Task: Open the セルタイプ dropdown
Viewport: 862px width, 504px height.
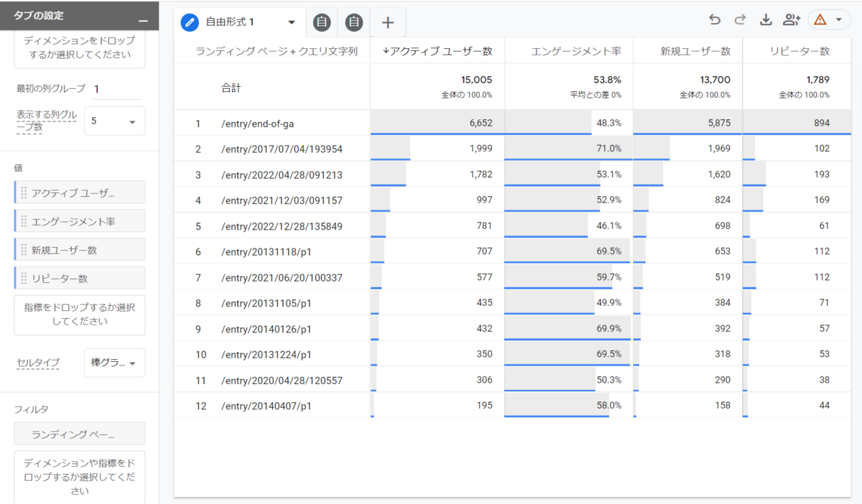Action: (x=114, y=363)
